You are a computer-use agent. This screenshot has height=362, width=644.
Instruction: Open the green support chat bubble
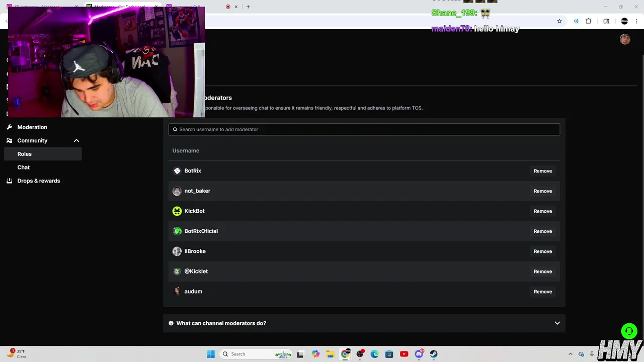point(629,331)
